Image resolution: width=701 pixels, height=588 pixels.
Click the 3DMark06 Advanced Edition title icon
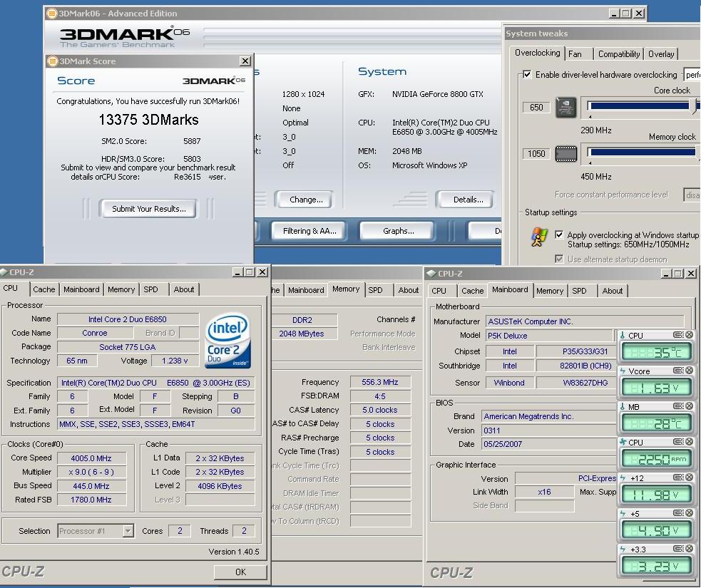click(x=52, y=14)
